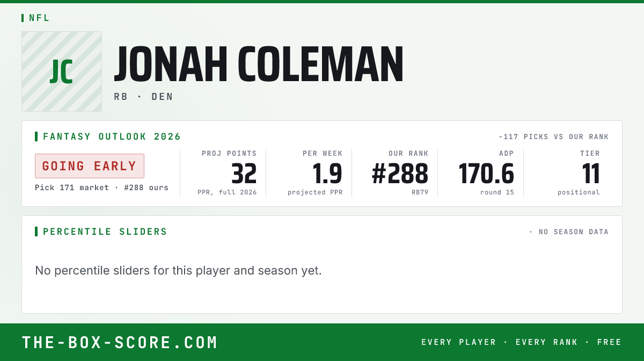
Task: Click the Tier 11 positional stat
Action: pyautogui.click(x=591, y=174)
